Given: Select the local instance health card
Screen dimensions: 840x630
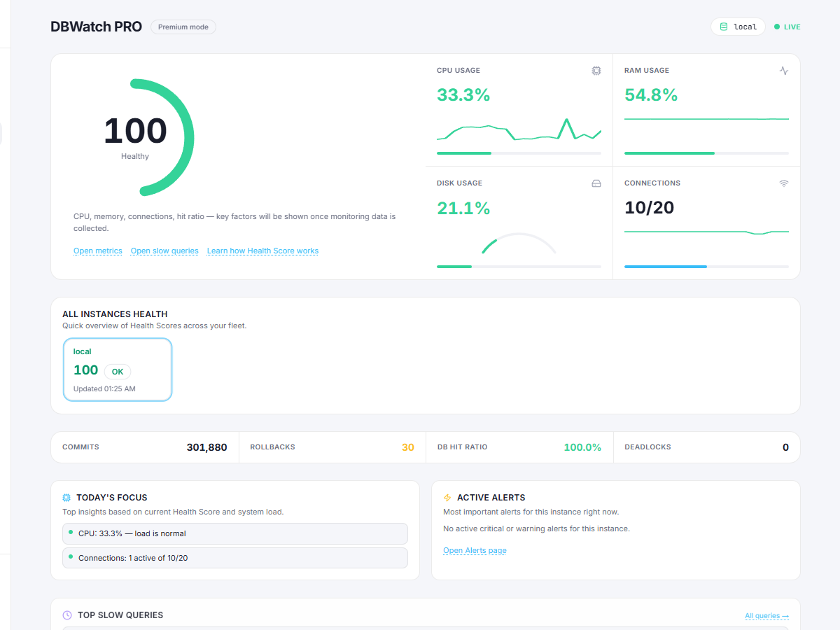Looking at the screenshot, I should (117, 369).
